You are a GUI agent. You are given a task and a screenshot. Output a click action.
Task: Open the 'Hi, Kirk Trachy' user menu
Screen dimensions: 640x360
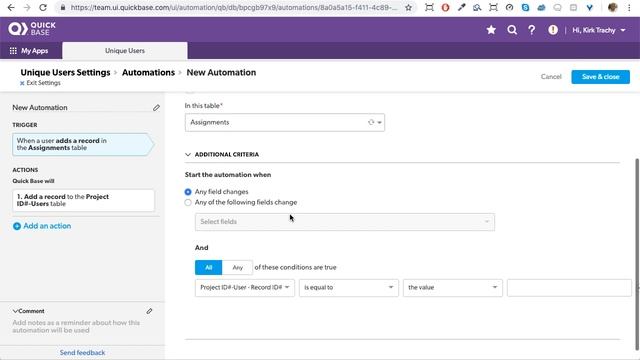[x=599, y=30]
